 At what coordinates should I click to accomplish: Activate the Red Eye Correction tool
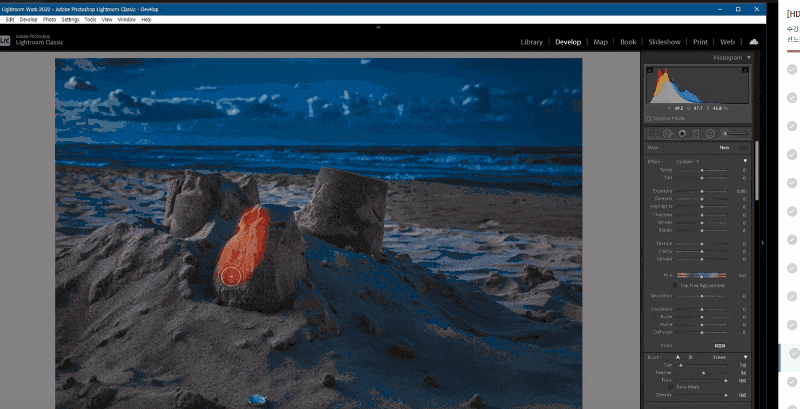click(x=682, y=134)
